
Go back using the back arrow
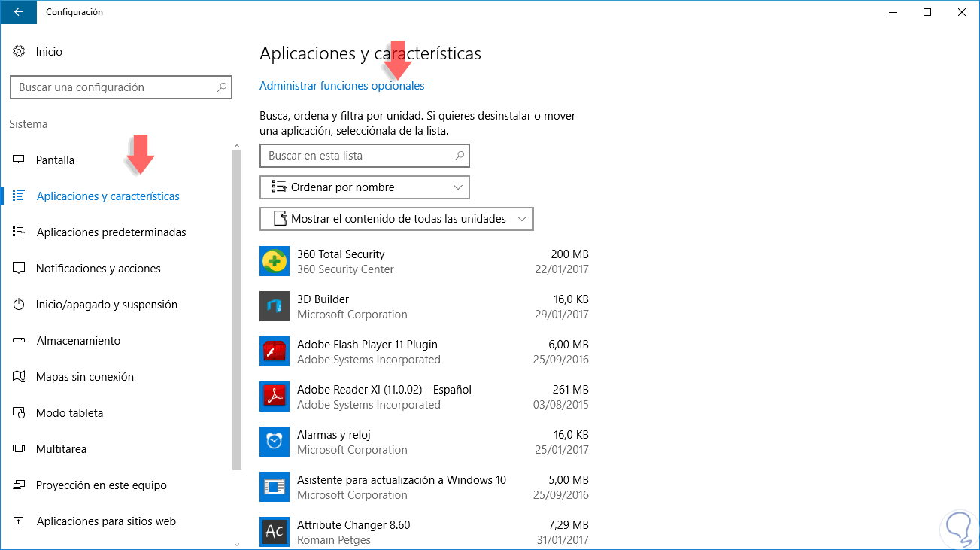point(19,12)
